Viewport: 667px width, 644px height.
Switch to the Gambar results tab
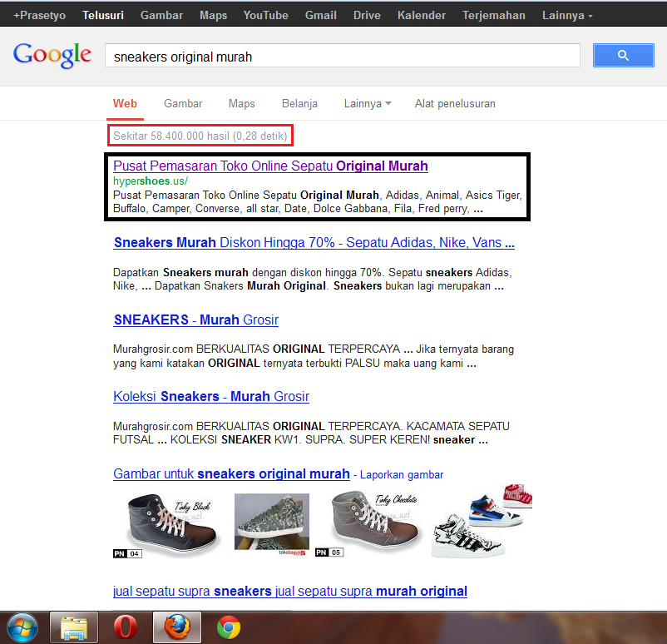183,103
